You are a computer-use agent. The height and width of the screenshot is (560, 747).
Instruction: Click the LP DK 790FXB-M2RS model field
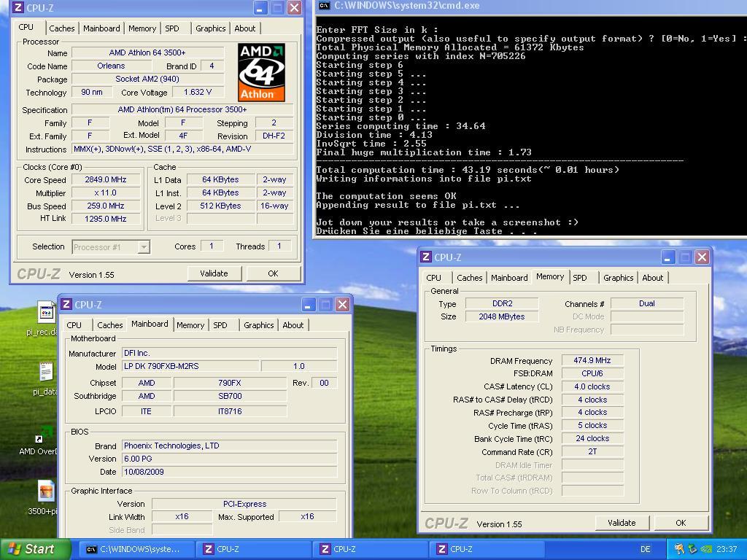pyautogui.click(x=190, y=366)
